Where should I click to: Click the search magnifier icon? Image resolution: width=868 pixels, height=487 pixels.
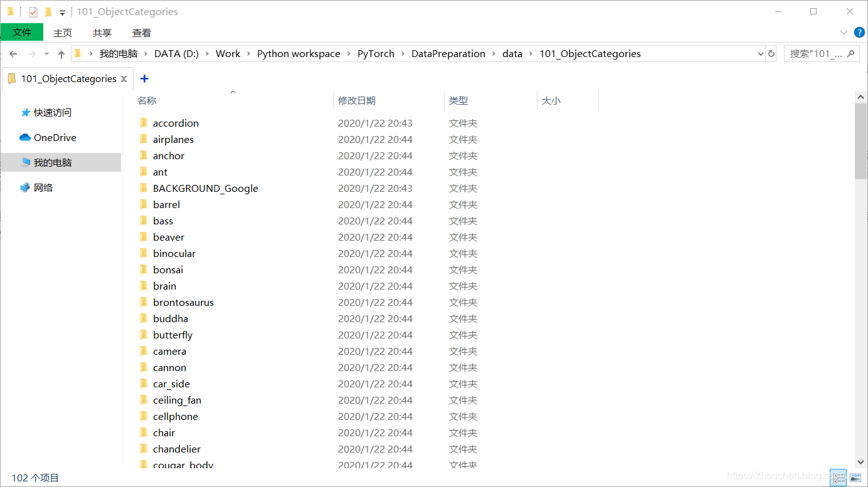click(850, 54)
